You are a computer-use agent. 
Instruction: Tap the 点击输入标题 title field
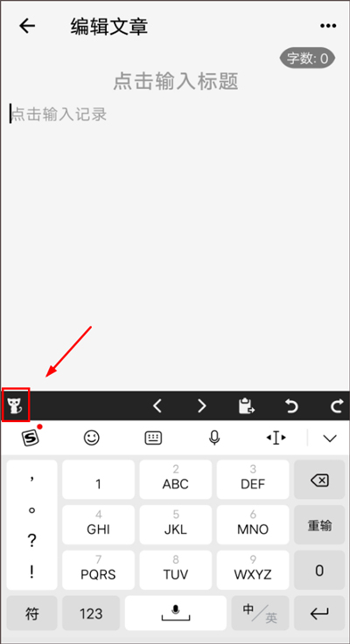click(x=175, y=81)
